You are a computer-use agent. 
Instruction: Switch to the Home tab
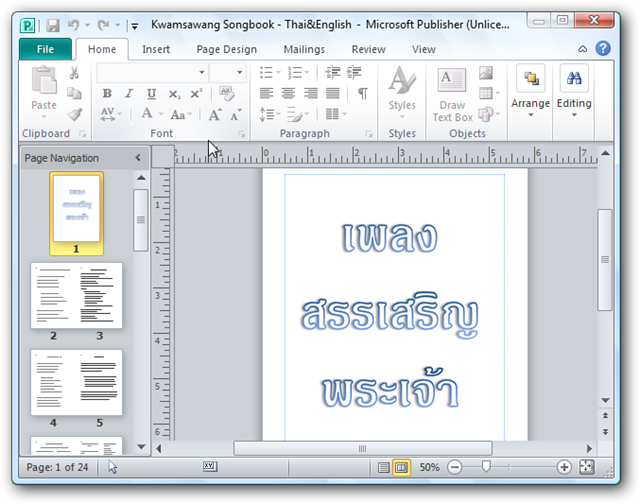102,49
